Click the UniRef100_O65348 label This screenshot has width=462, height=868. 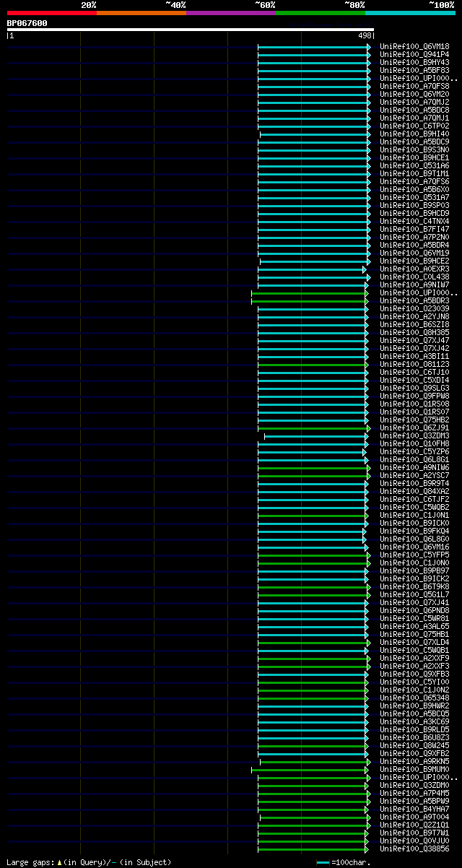414,698
